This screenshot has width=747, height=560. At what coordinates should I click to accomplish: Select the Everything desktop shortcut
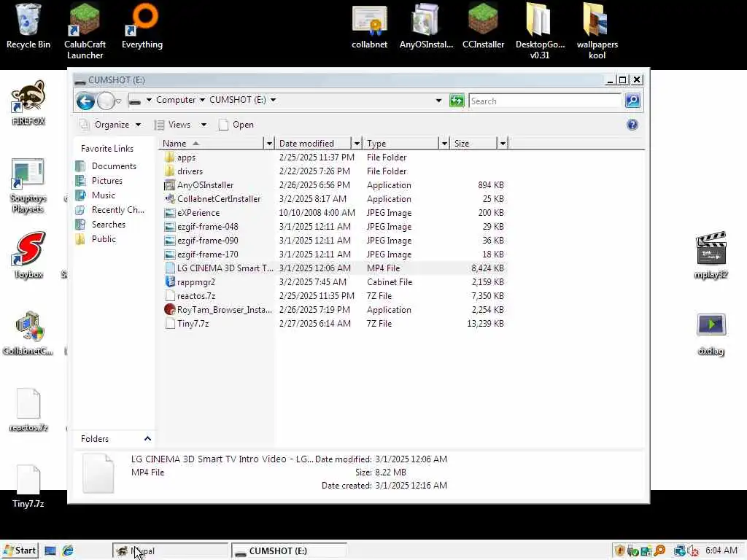[142, 26]
